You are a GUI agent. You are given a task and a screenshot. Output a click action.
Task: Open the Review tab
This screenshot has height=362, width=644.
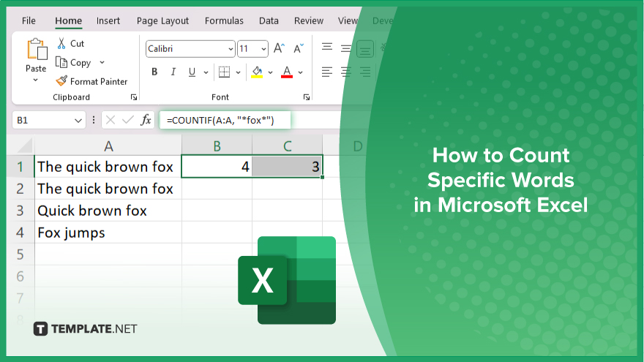(308, 20)
